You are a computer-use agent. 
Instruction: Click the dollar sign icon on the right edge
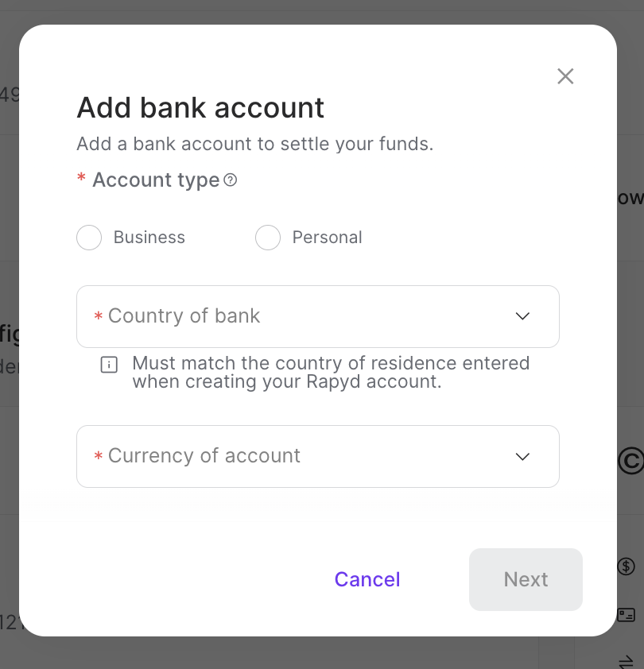point(627,567)
